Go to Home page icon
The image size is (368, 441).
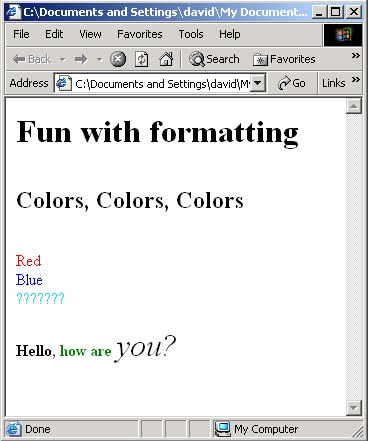(x=166, y=59)
